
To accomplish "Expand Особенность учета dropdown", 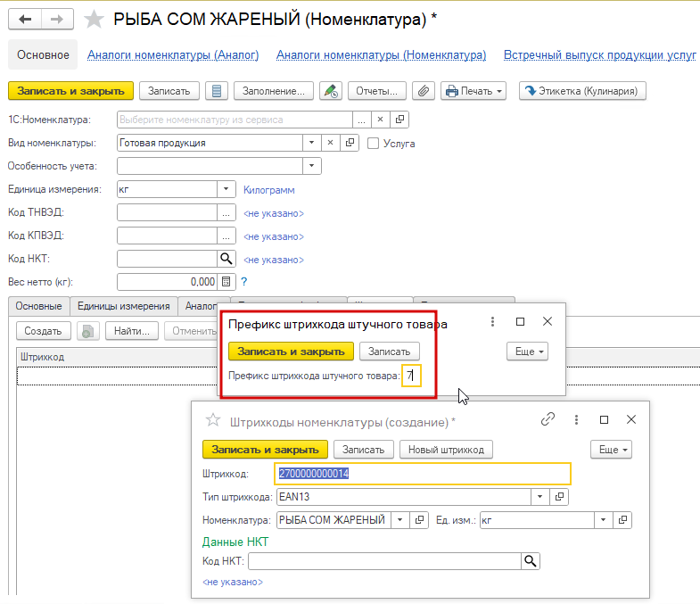I will tap(311, 166).
